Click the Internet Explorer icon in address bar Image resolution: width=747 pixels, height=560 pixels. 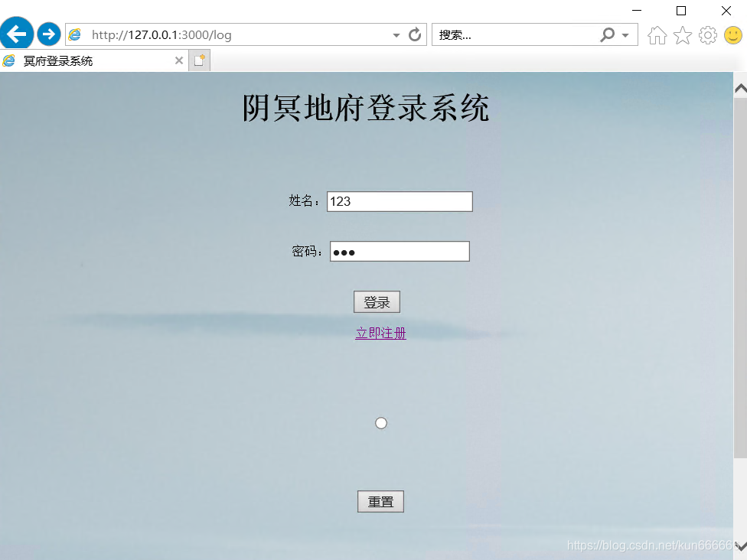[74, 34]
